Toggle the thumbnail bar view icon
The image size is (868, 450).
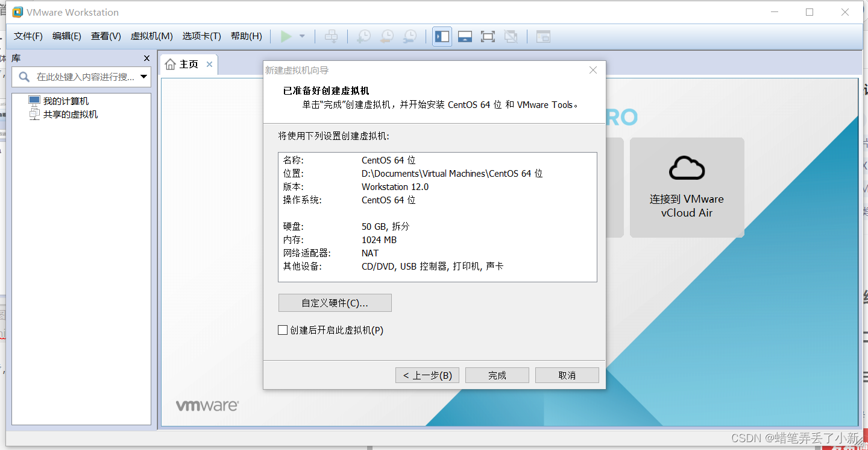point(465,37)
